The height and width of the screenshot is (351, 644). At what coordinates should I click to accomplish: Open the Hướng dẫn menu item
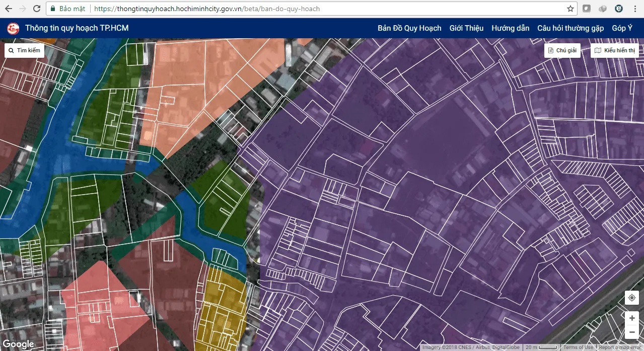coord(510,28)
